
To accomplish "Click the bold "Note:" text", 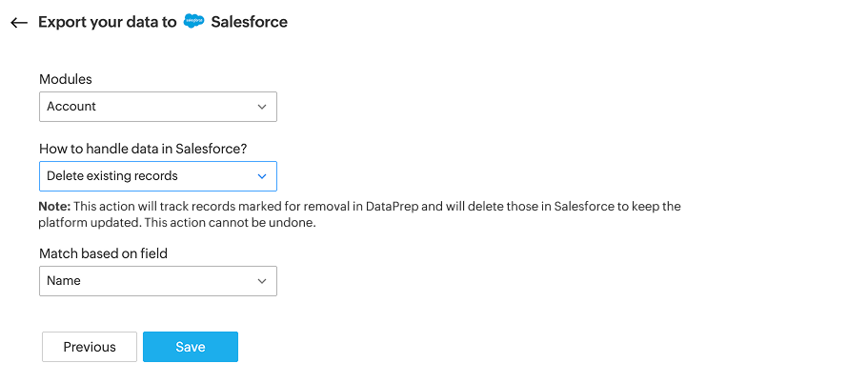I will (x=54, y=206).
